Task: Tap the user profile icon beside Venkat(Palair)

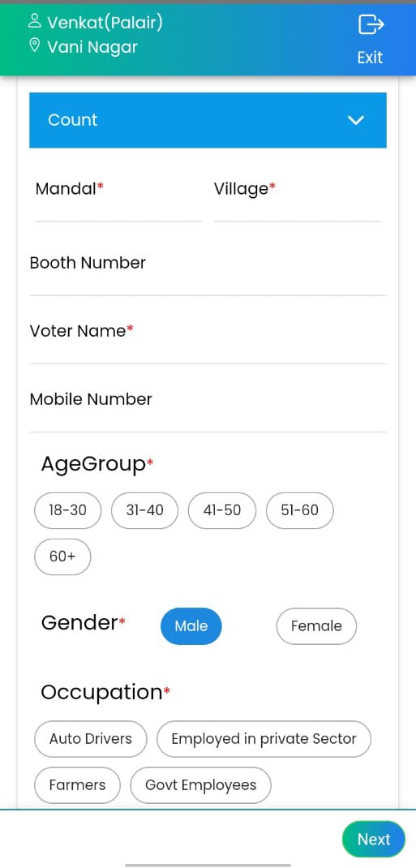Action: [35, 22]
